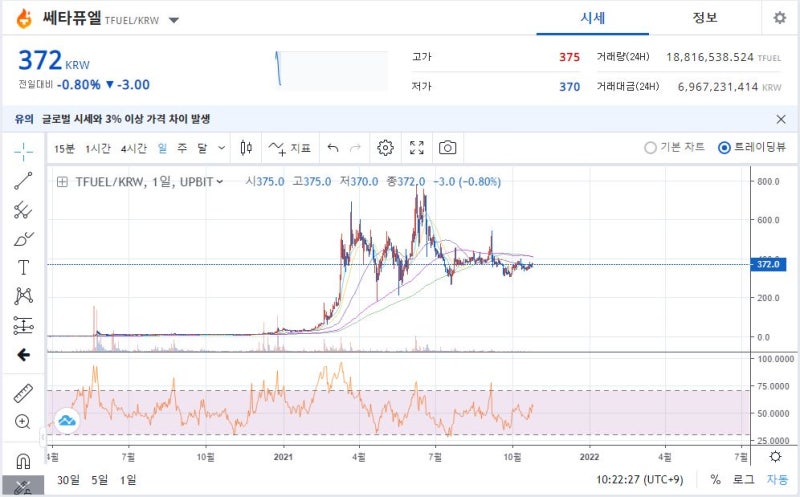Select the pitchfork drawing tool
Image resolution: width=800 pixels, height=497 pixels.
[23, 210]
